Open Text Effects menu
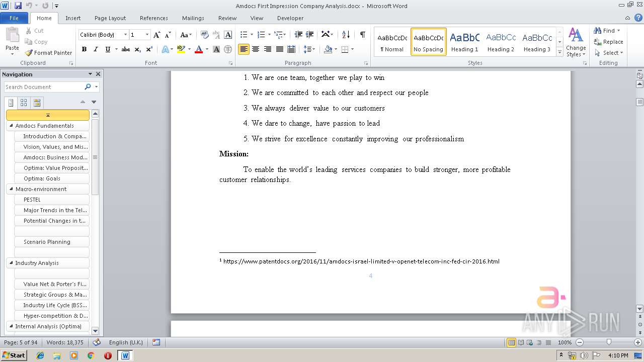The image size is (644, 362). coord(165,49)
